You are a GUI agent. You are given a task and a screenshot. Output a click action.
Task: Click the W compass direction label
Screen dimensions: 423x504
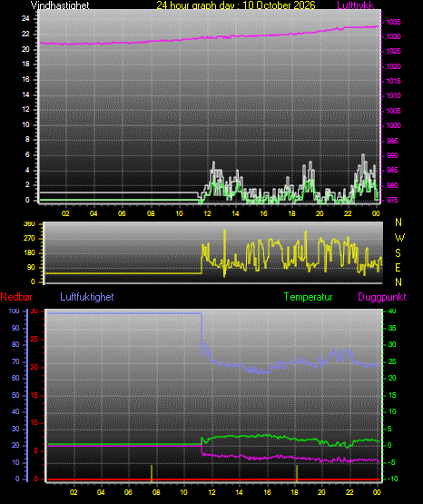(x=399, y=238)
